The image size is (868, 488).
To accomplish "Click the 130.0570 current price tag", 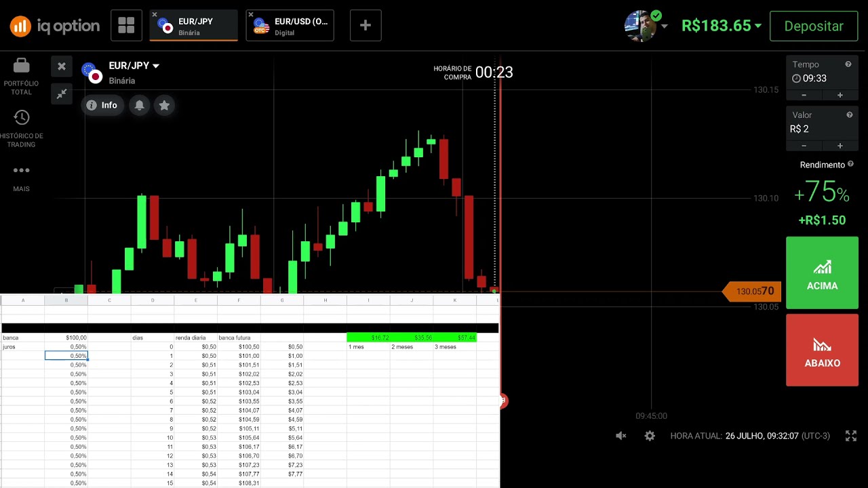I will pos(751,291).
